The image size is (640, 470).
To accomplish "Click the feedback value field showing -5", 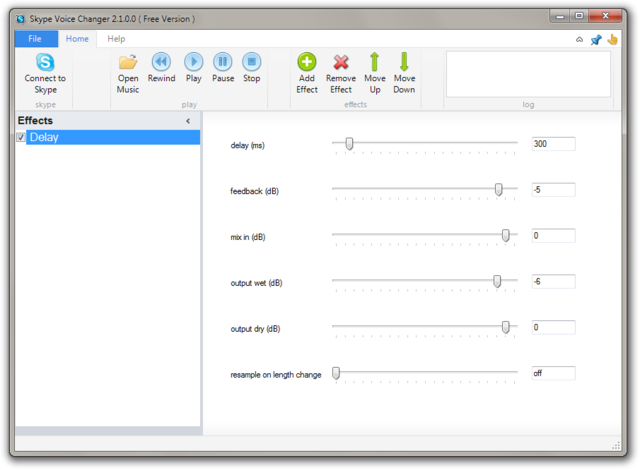I will pos(553,190).
